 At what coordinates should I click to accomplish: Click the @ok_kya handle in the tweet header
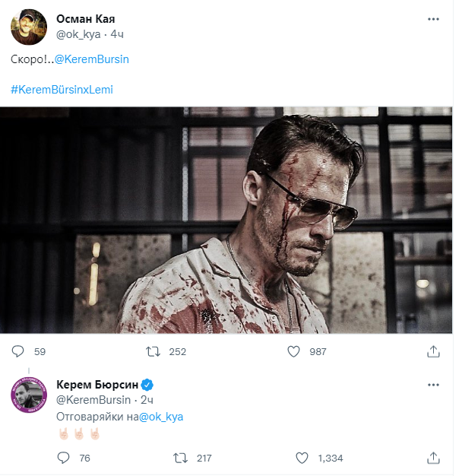point(81,34)
